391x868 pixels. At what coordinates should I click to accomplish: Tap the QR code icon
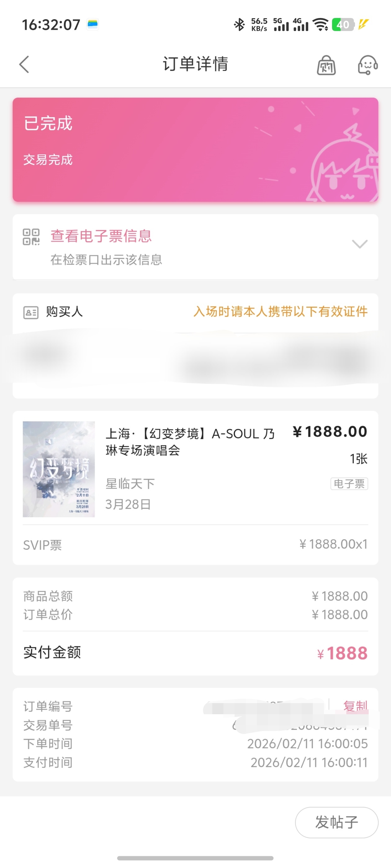point(31,237)
